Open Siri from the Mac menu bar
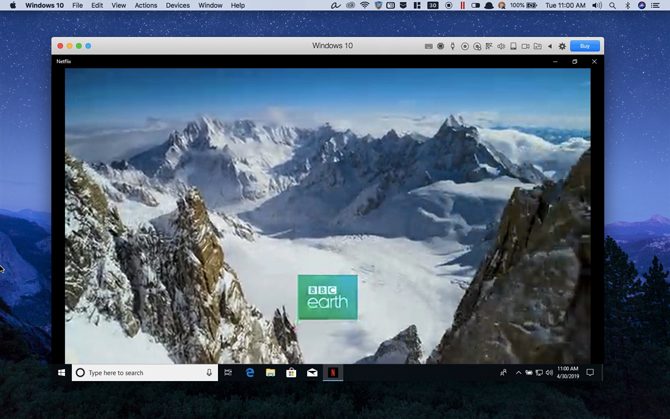 point(641,5)
